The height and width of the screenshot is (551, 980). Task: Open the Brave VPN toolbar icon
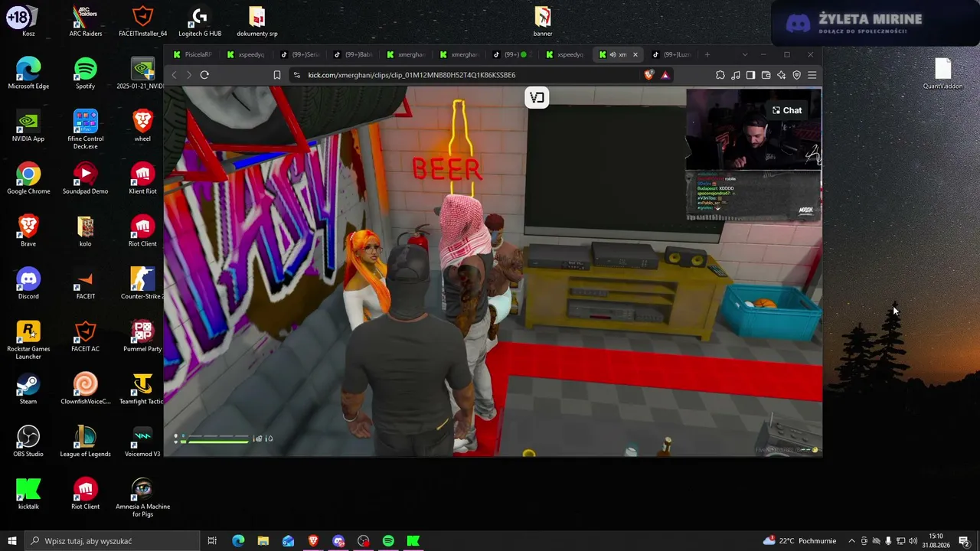tap(796, 75)
